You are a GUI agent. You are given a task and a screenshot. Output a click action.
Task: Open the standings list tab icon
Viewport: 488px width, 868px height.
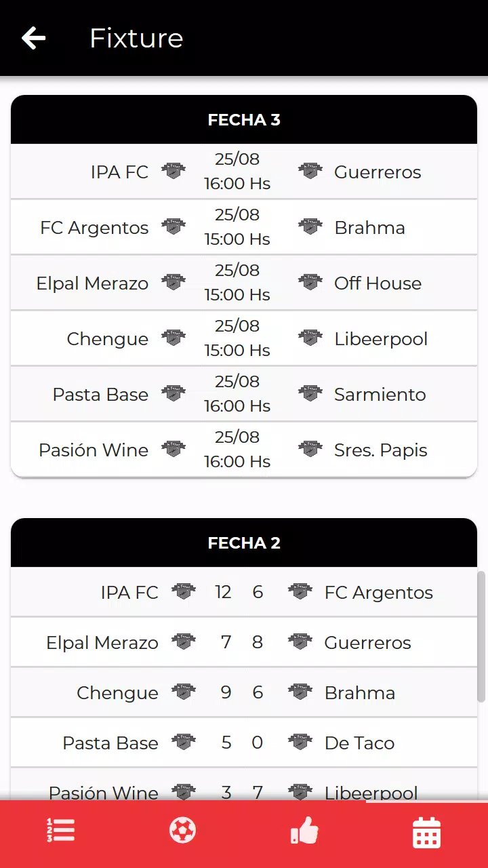(x=61, y=830)
